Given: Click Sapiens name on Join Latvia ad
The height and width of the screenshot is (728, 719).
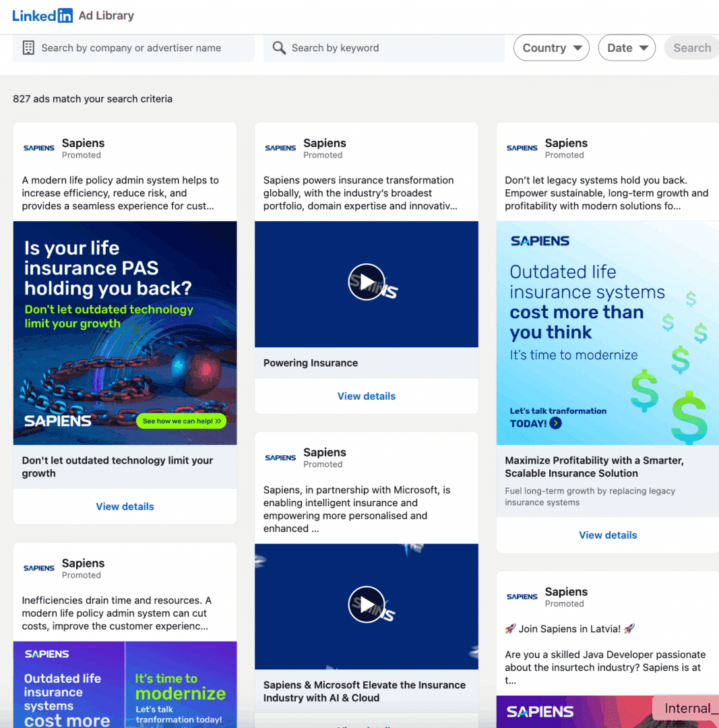Looking at the screenshot, I should point(566,592).
